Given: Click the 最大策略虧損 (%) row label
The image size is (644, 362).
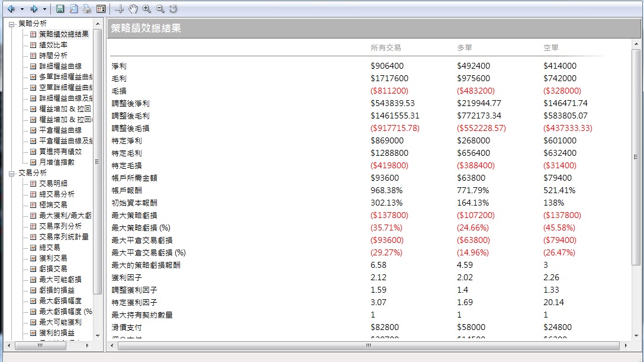Looking at the screenshot, I should pyautogui.click(x=141, y=228).
